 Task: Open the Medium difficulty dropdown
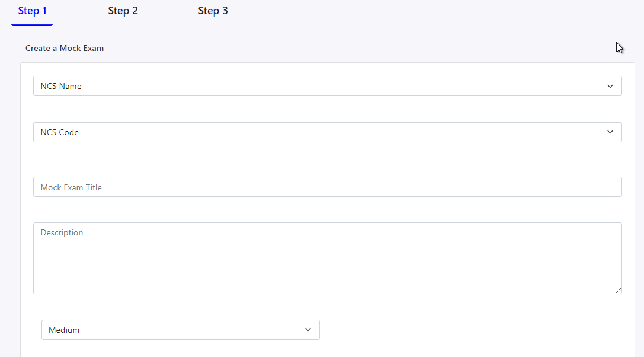[180, 330]
